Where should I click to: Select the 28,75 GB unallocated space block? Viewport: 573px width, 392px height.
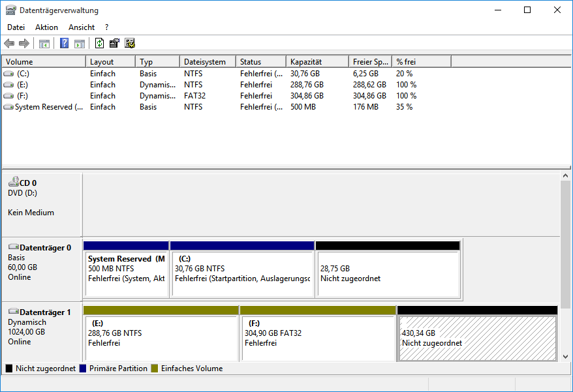pyautogui.click(x=388, y=270)
